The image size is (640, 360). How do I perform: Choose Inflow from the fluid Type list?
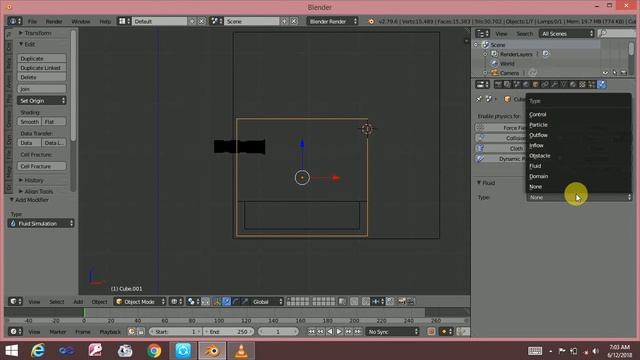click(x=578, y=145)
